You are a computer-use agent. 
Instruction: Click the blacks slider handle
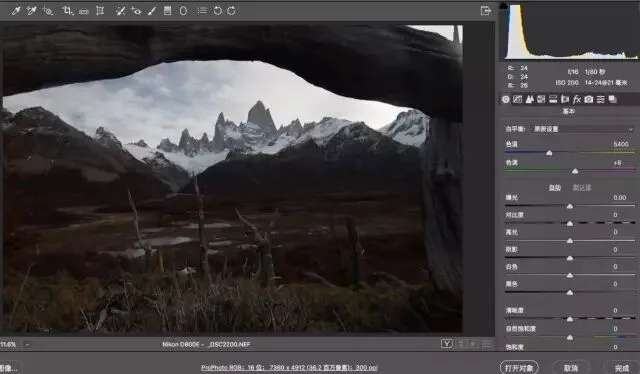tap(570, 293)
